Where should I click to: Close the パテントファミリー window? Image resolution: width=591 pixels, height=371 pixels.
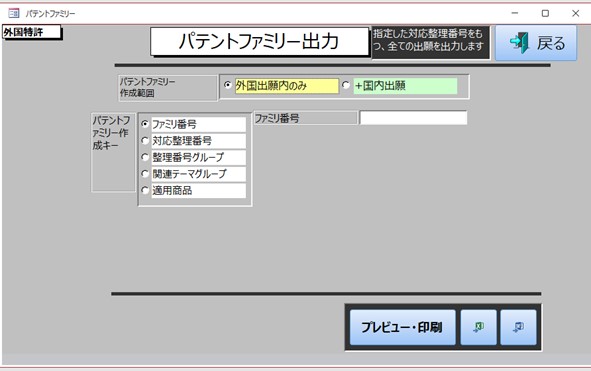point(576,13)
